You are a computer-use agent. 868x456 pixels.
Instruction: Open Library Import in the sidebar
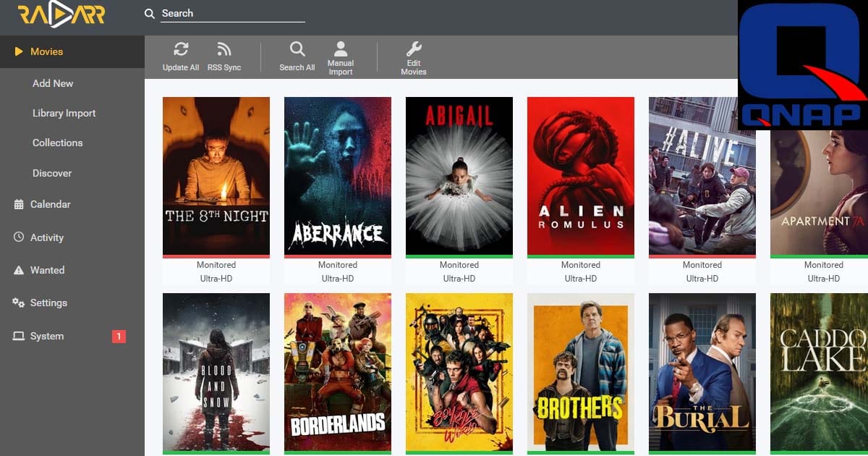(64, 113)
